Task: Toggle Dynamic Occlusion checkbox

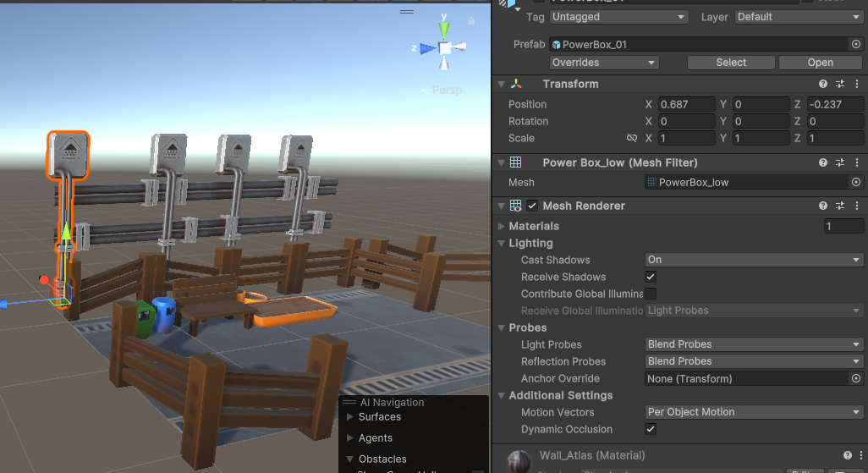Action: [651, 429]
